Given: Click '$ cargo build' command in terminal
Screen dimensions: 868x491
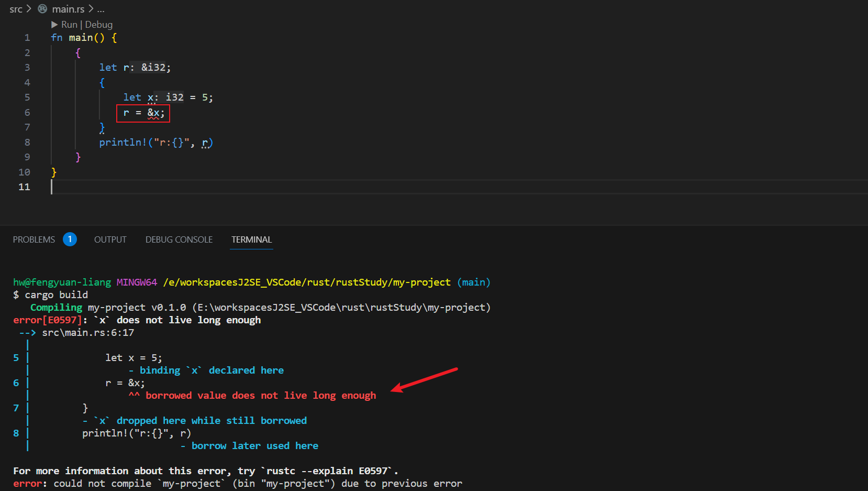Looking at the screenshot, I should point(51,295).
